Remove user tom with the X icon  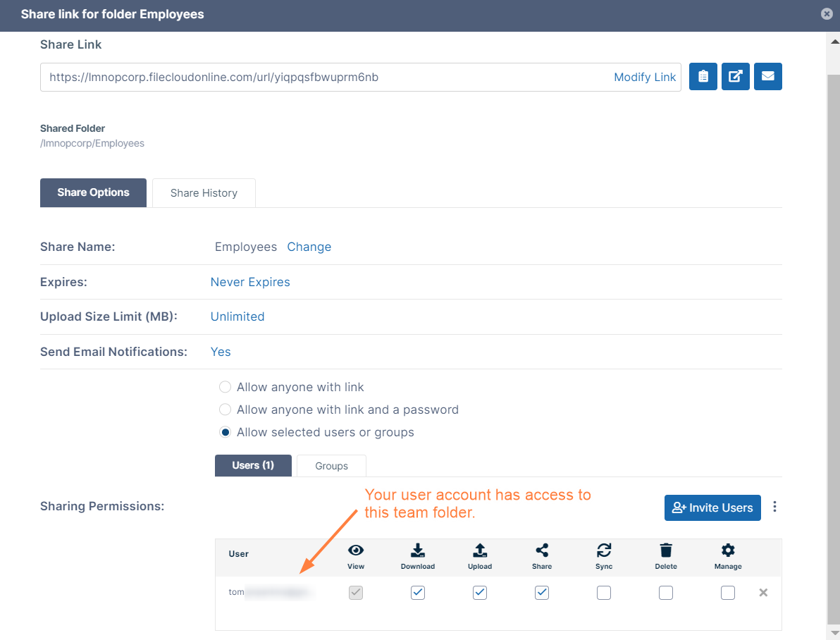coord(763,593)
